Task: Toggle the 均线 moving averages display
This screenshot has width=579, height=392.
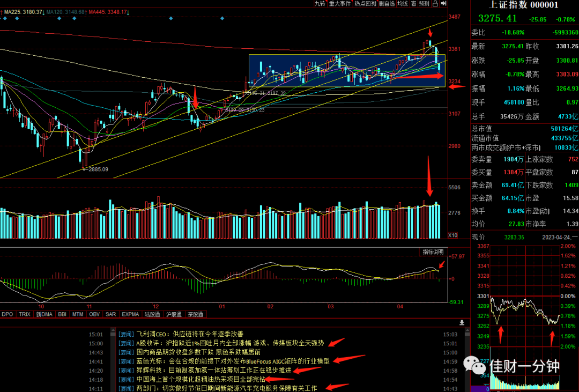Action: point(403,4)
